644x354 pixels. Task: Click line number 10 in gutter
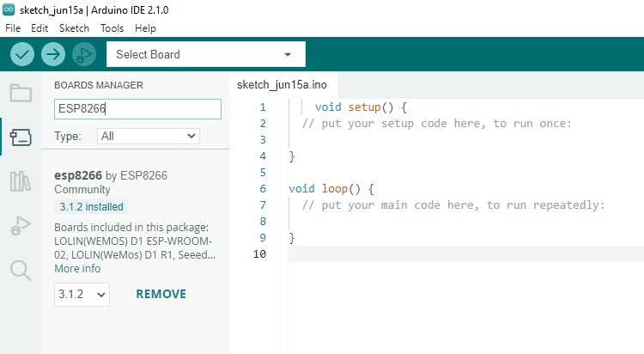[259, 254]
